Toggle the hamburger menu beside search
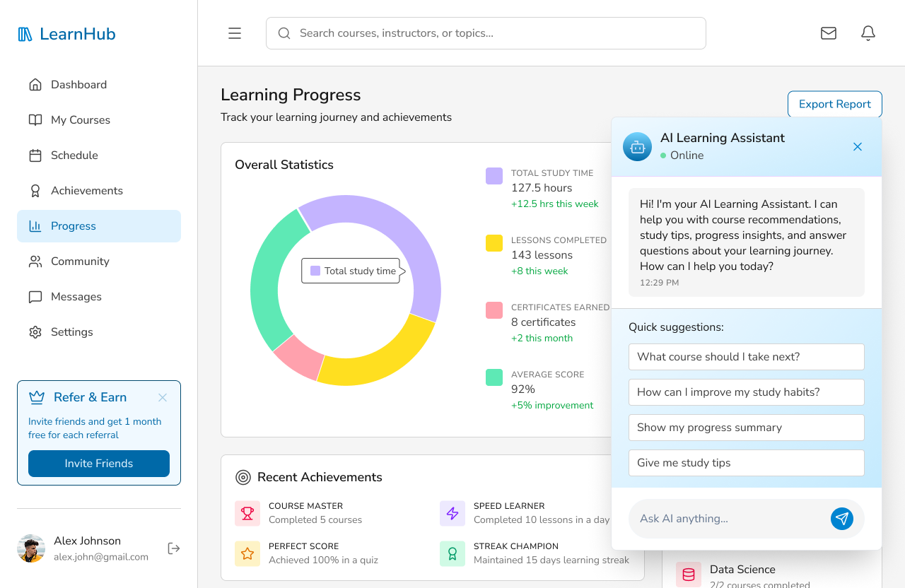 click(x=234, y=33)
